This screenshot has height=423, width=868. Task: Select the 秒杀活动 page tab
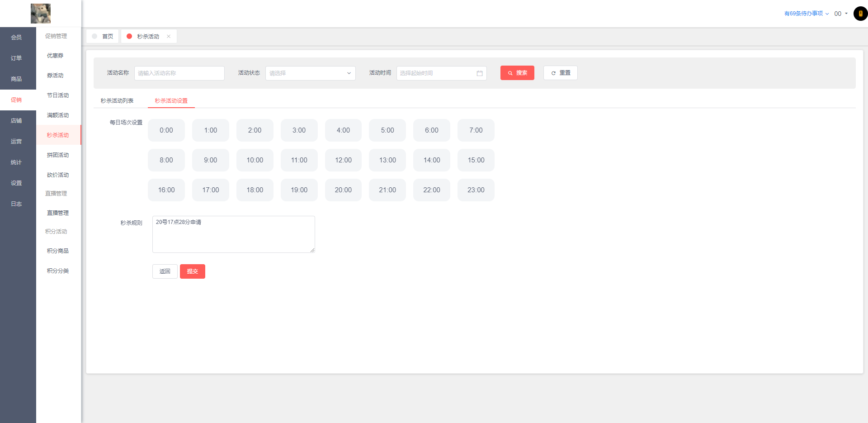point(148,36)
